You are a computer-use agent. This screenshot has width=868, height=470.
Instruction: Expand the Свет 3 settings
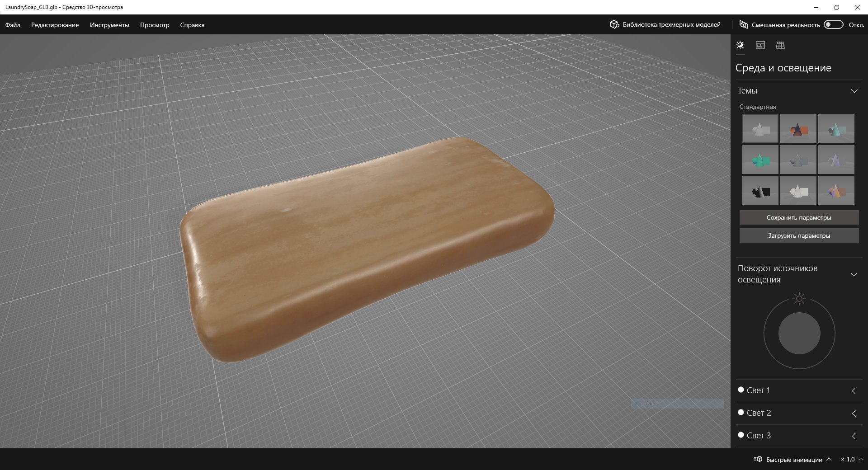click(854, 436)
